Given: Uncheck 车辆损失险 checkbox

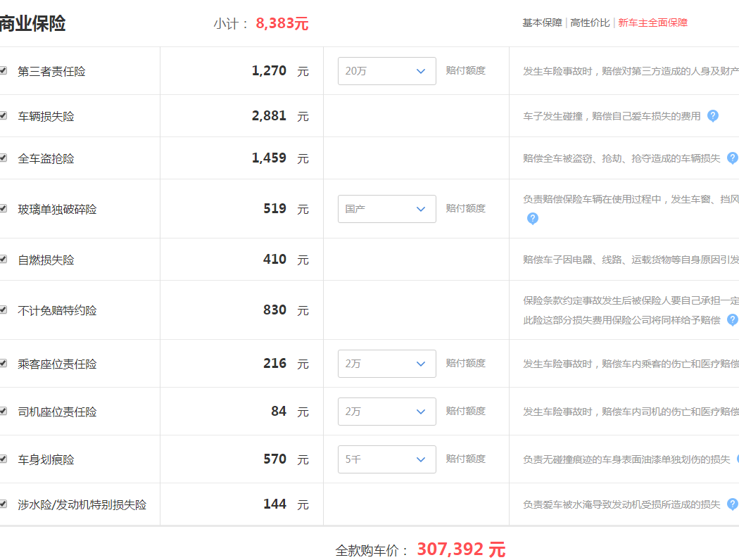Looking at the screenshot, I should [x=4, y=115].
